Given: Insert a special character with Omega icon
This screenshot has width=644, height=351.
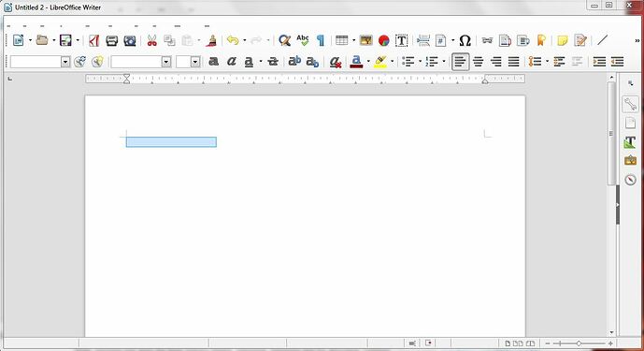Looking at the screenshot, I should [465, 40].
